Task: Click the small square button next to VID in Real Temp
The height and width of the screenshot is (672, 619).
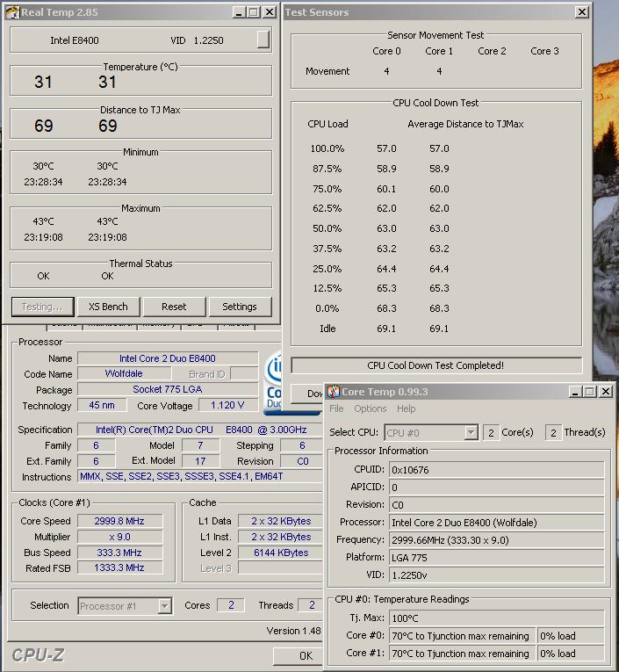Action: (263, 40)
